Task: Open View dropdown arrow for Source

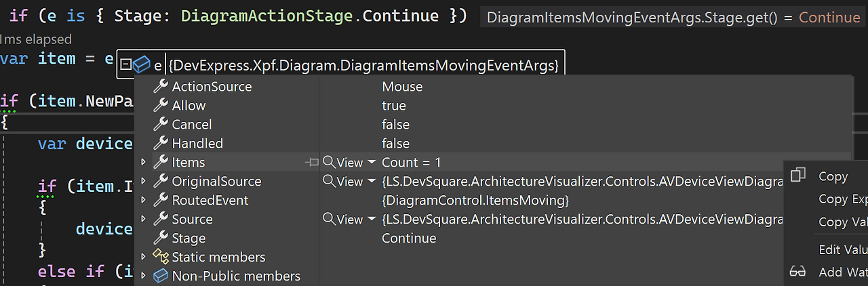Action: pyautogui.click(x=372, y=219)
